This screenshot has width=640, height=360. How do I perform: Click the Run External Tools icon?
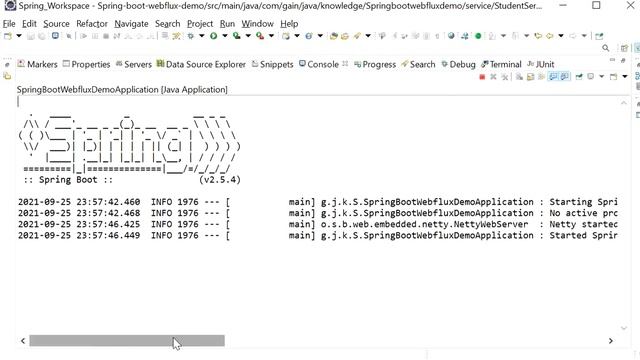point(260,36)
